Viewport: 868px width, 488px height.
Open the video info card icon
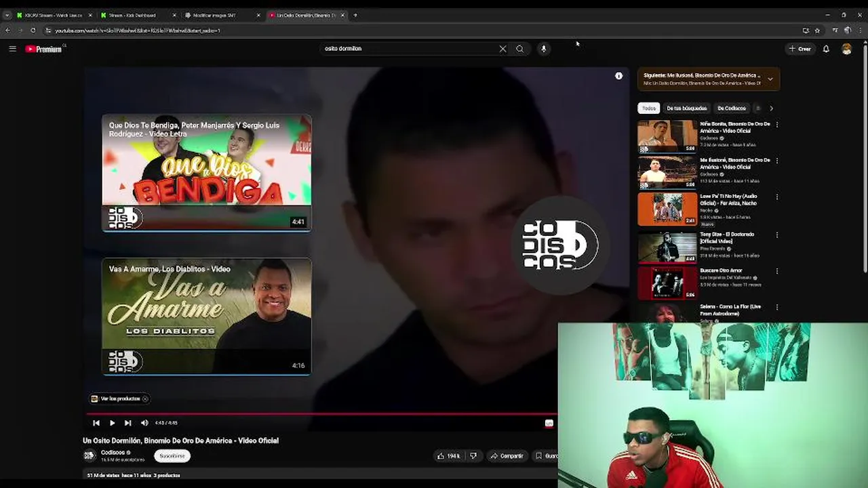618,76
